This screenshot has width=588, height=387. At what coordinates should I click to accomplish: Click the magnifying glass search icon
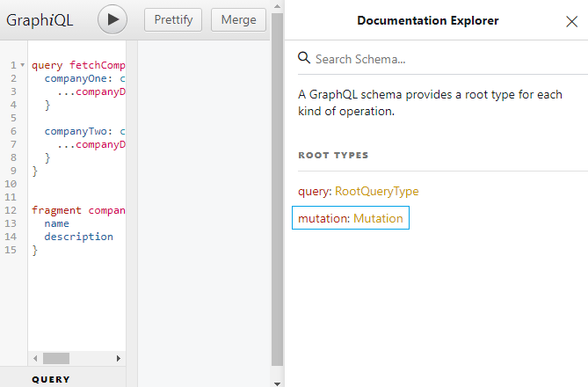pyautogui.click(x=304, y=59)
